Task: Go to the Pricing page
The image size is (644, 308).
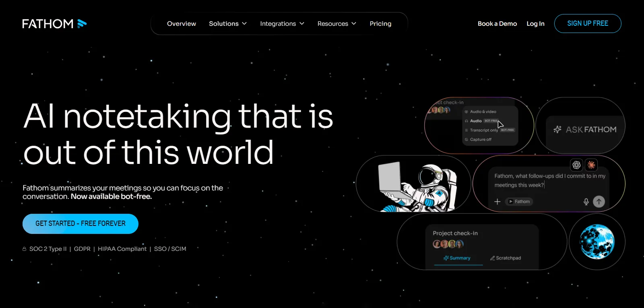Action: 380,24
